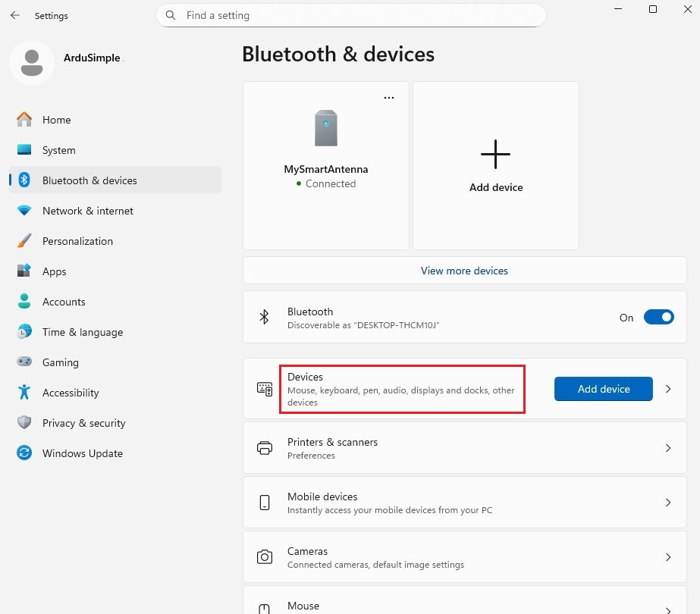The image size is (700, 614).
Task: Open Network & internet settings
Action: (87, 211)
